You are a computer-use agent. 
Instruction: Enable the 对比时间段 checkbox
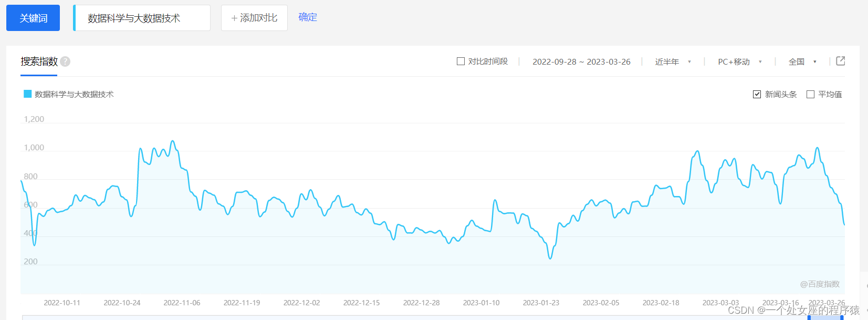coord(461,61)
